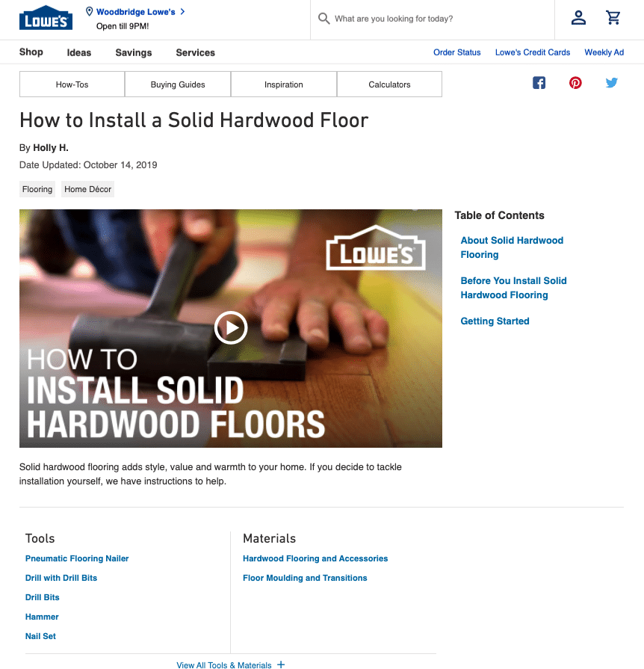The width and height of the screenshot is (644, 669).
Task: Share the article on Pinterest
Action: pyautogui.click(x=575, y=83)
